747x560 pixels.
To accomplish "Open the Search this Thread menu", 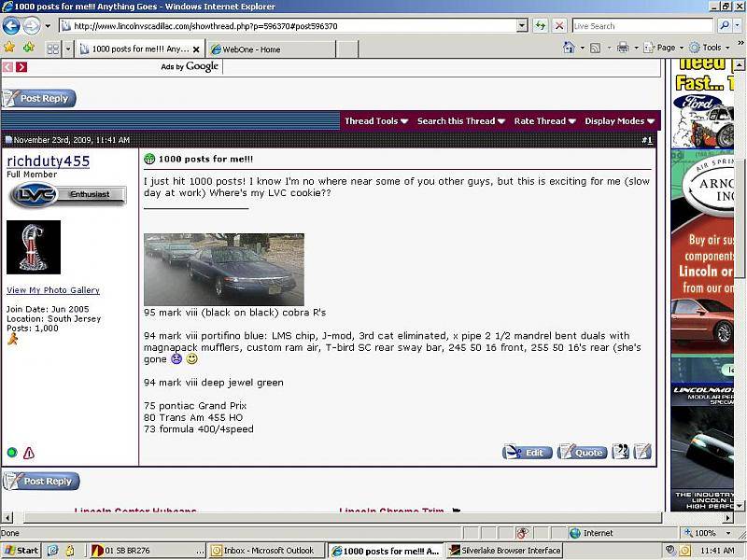I will click(461, 121).
